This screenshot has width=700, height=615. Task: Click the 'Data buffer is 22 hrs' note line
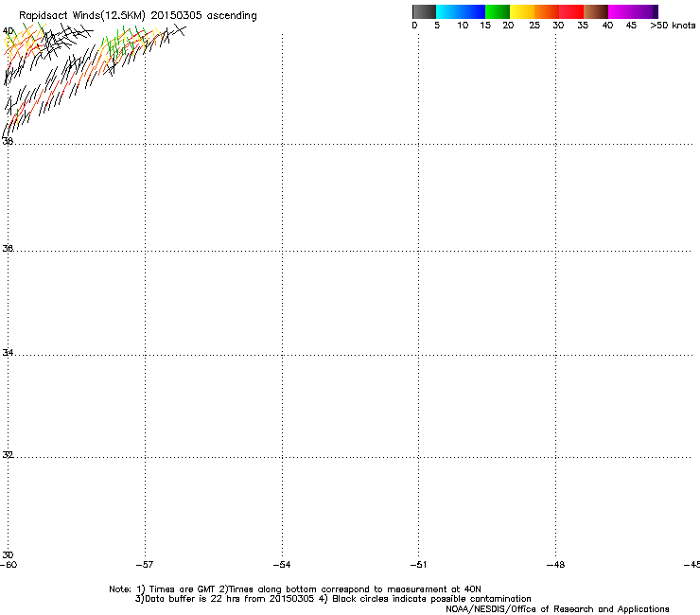[333, 599]
